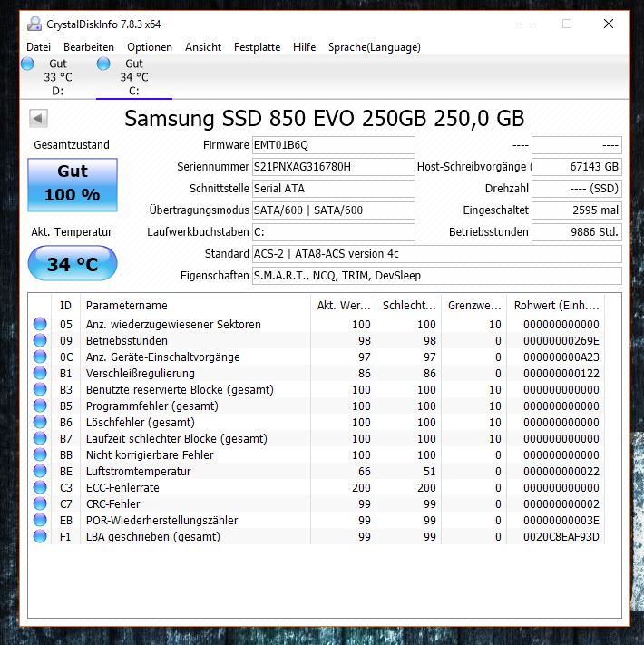The height and width of the screenshot is (645, 644).
Task: Click status orb for CRC-Fehler row C7
Action: pyautogui.click(x=40, y=503)
